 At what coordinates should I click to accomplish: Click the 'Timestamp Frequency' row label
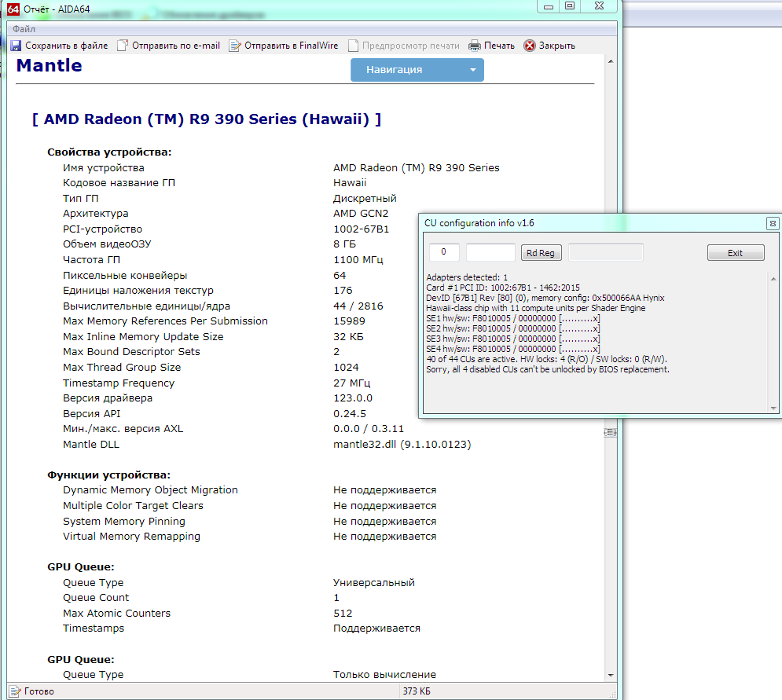[x=118, y=383]
